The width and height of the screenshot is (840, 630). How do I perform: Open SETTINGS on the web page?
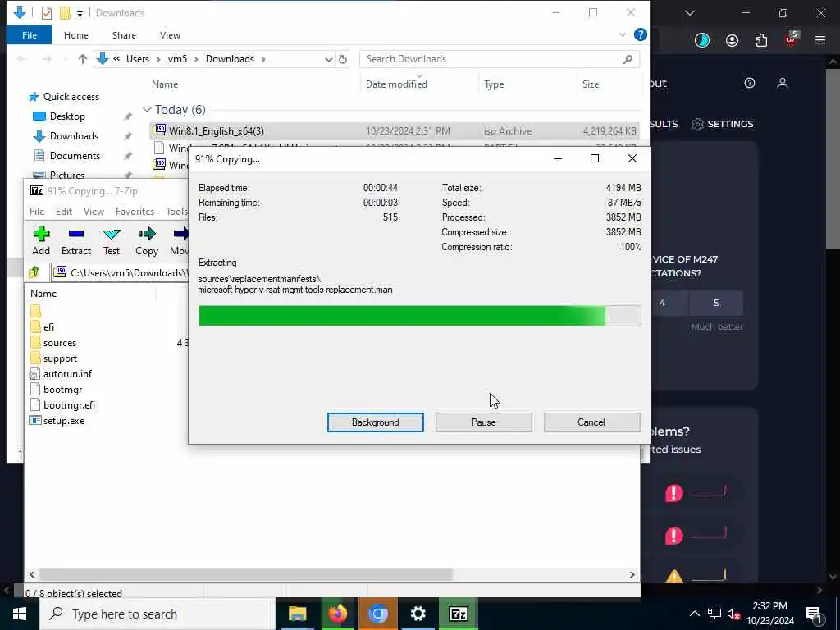722,124
